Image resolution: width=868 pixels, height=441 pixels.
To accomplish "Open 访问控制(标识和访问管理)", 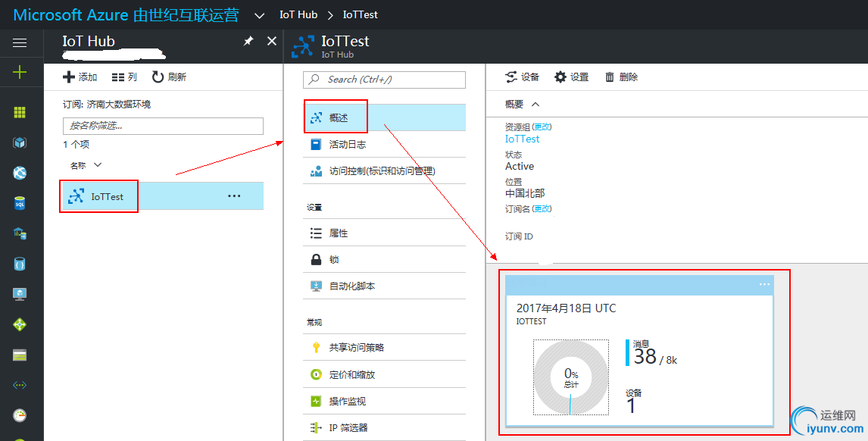I will 384,171.
